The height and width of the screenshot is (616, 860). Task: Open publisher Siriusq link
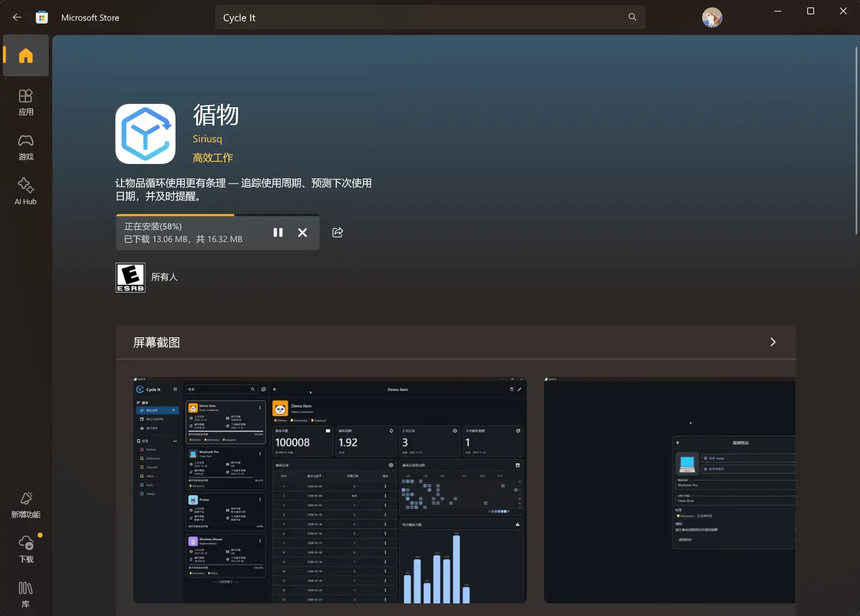tap(207, 139)
